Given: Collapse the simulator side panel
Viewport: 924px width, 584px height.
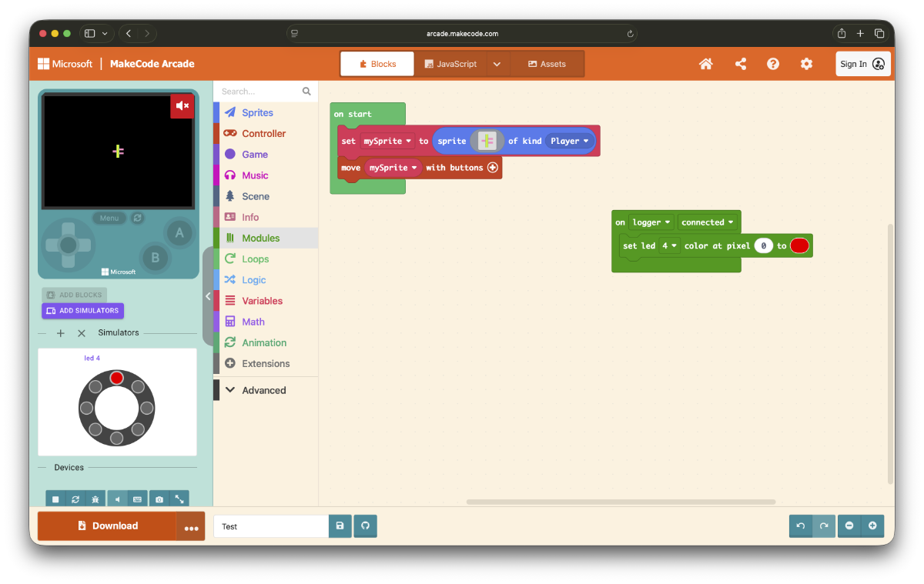Looking at the screenshot, I should pos(208,296).
